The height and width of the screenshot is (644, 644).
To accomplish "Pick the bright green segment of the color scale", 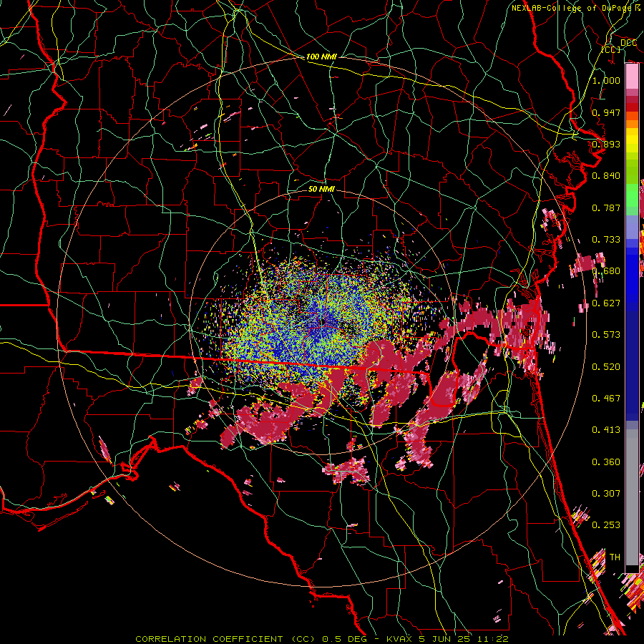I will [632, 195].
